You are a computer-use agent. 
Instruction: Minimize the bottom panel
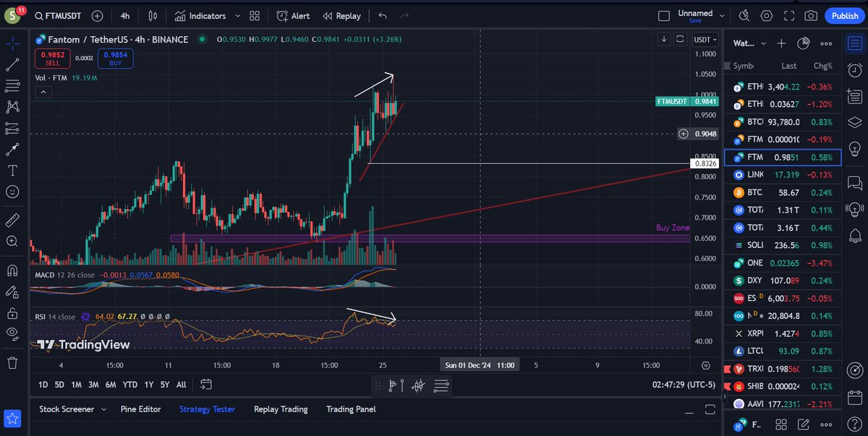pos(689,411)
